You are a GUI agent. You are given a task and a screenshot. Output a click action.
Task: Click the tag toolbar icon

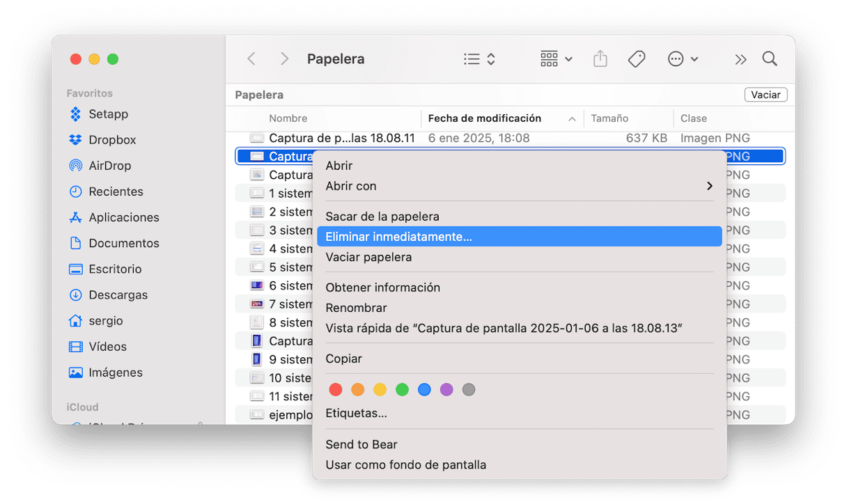tap(637, 59)
